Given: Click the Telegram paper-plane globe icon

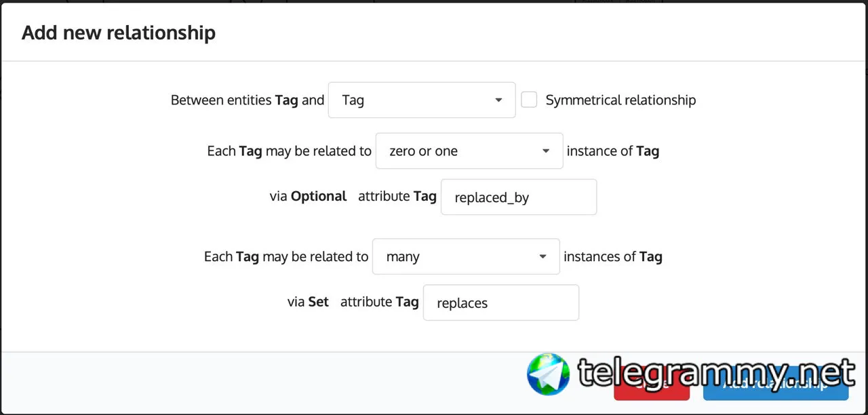Looking at the screenshot, I should click(x=548, y=374).
